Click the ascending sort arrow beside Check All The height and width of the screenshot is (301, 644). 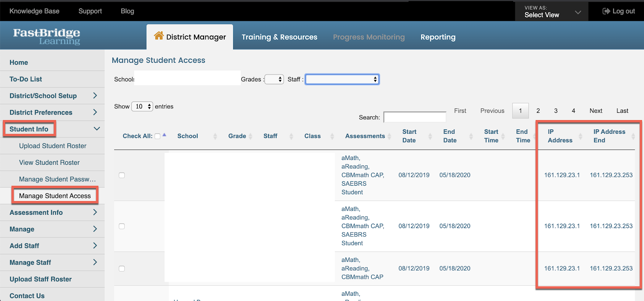[x=164, y=135]
